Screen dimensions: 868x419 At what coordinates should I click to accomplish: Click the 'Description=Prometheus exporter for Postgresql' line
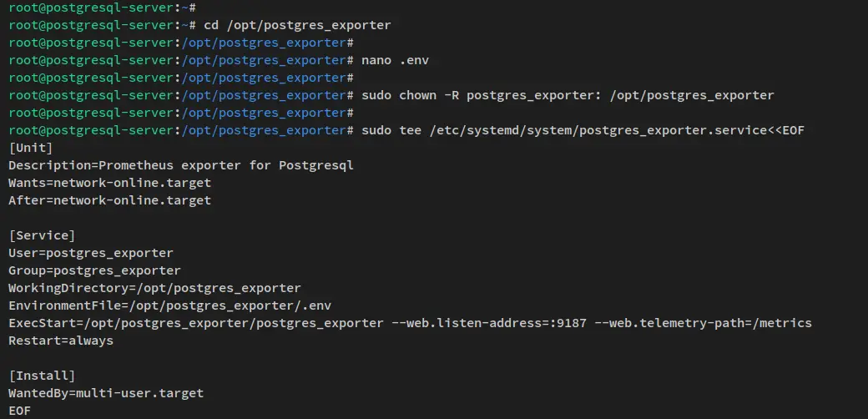tap(181, 165)
